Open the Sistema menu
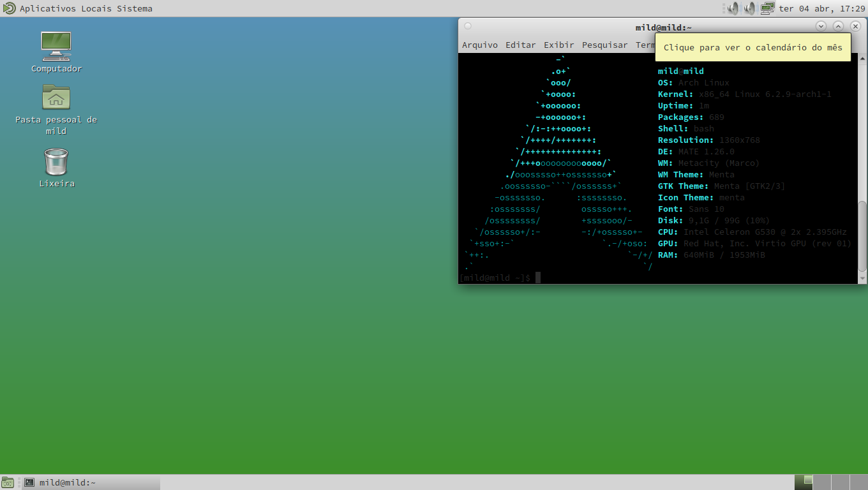The width and height of the screenshot is (868, 490). coord(134,9)
